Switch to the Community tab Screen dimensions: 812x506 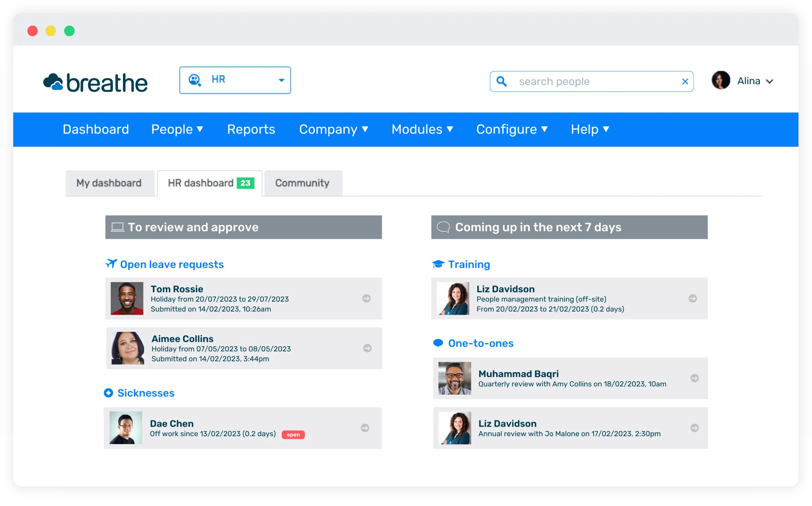click(302, 183)
